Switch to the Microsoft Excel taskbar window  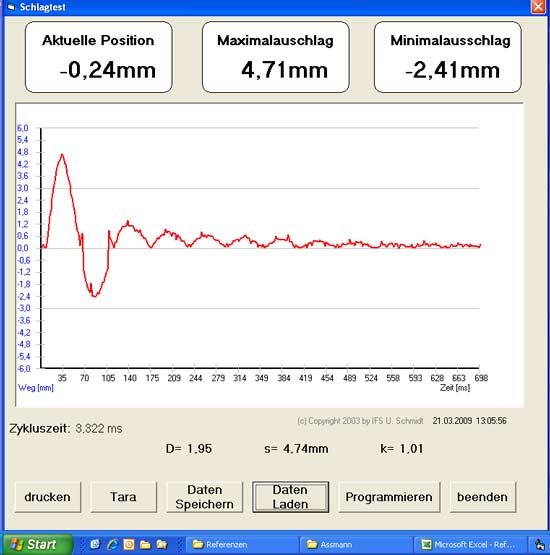(x=469, y=544)
